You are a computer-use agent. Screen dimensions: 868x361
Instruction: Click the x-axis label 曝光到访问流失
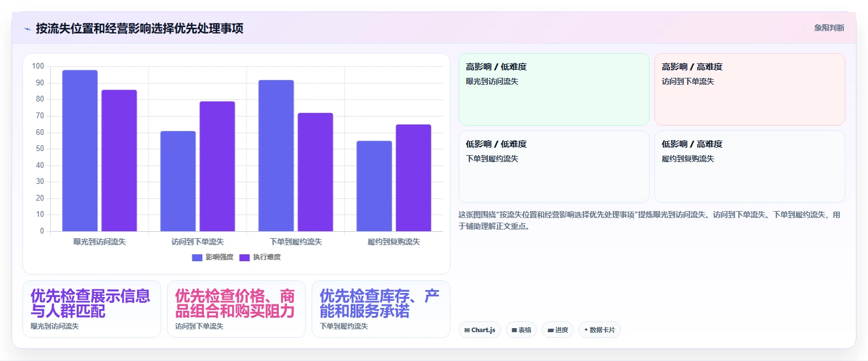tap(100, 242)
